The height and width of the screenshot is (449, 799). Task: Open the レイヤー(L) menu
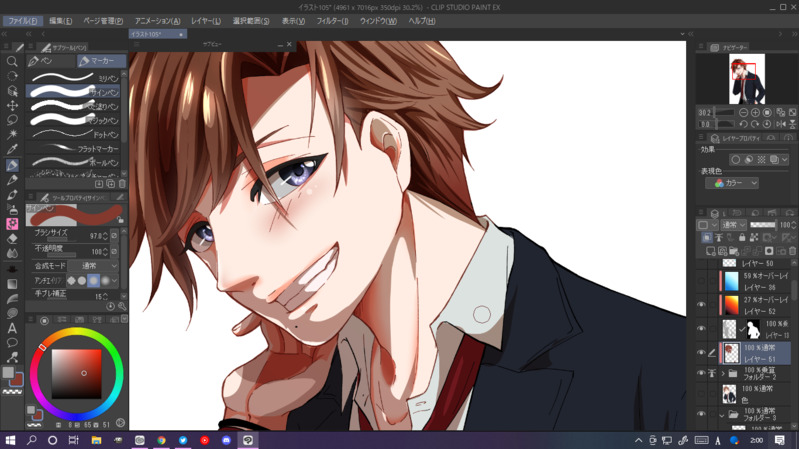[206, 21]
